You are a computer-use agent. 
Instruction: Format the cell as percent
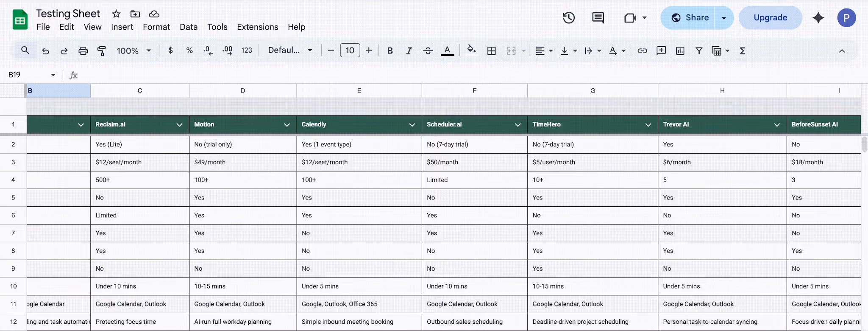point(189,50)
